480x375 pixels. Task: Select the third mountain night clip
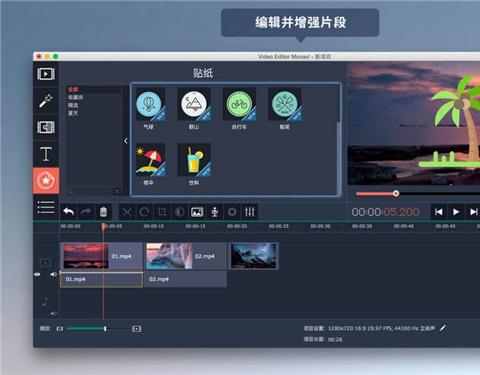pyautogui.click(x=254, y=256)
